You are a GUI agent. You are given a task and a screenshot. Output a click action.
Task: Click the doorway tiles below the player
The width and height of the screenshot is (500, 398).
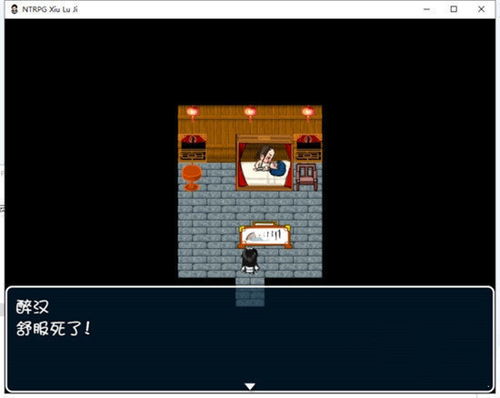point(250,292)
